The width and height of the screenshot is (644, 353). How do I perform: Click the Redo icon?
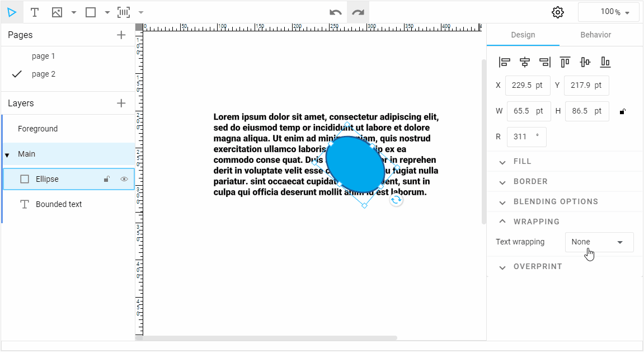pyautogui.click(x=358, y=12)
